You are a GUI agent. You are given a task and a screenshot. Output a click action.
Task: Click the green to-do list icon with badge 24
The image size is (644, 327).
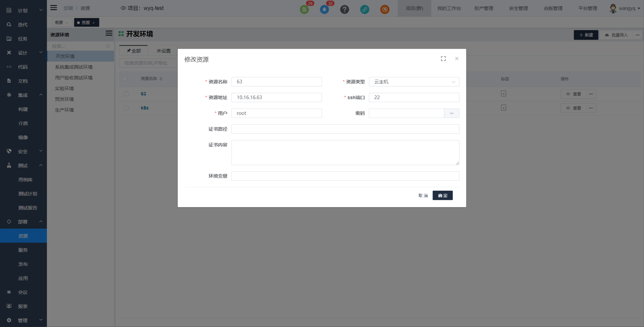(304, 9)
